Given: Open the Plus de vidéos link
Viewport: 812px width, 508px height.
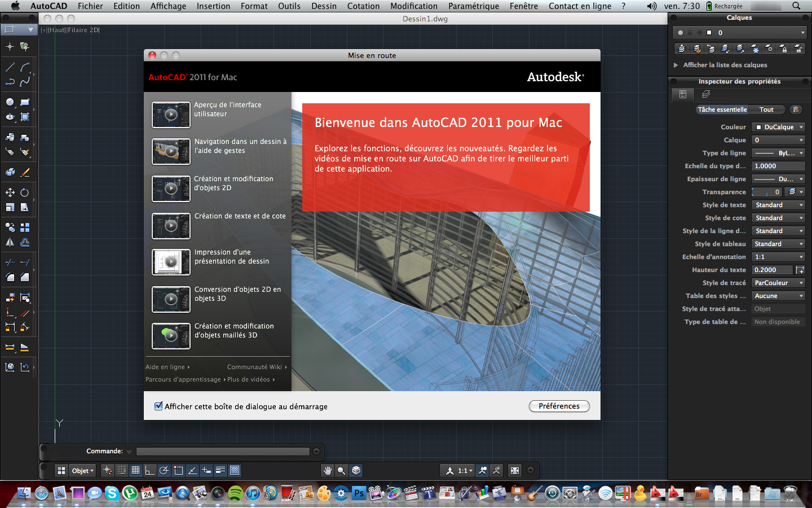Looking at the screenshot, I should coord(250,379).
